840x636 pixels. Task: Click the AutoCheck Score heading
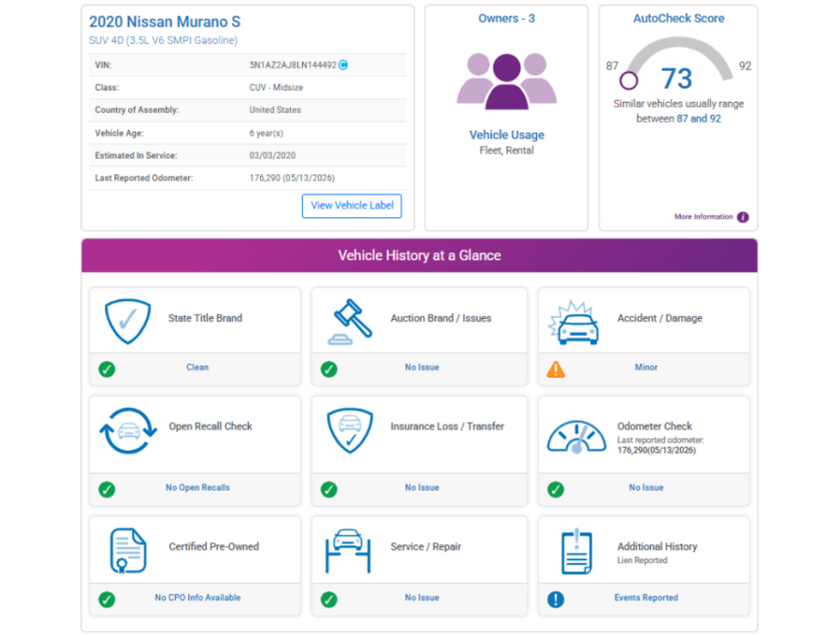click(678, 18)
